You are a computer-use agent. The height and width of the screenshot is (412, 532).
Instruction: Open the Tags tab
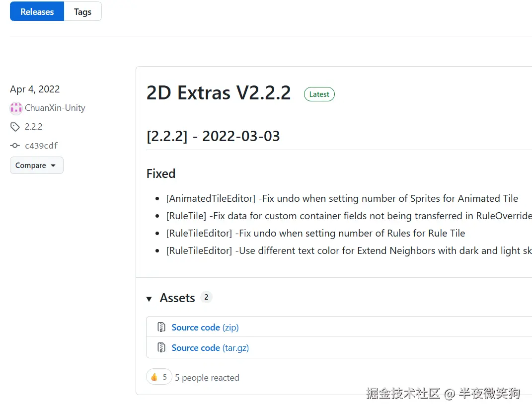tap(82, 11)
